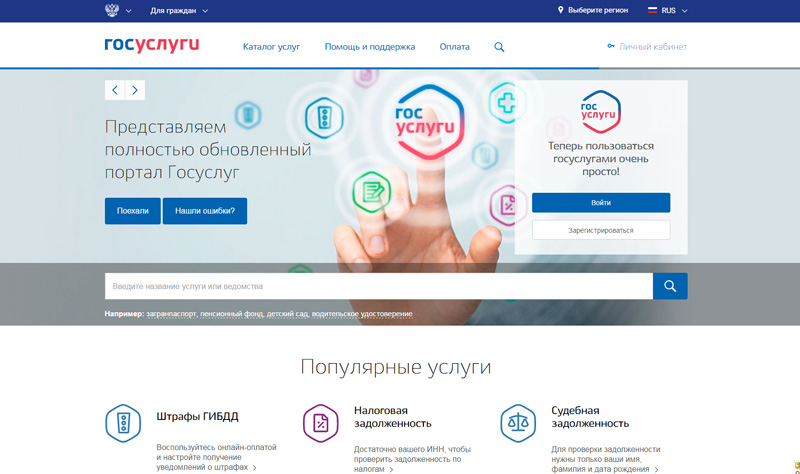The width and height of the screenshot is (800, 474).
Task: Click the magnifier search icon in the header
Action: [x=499, y=47]
